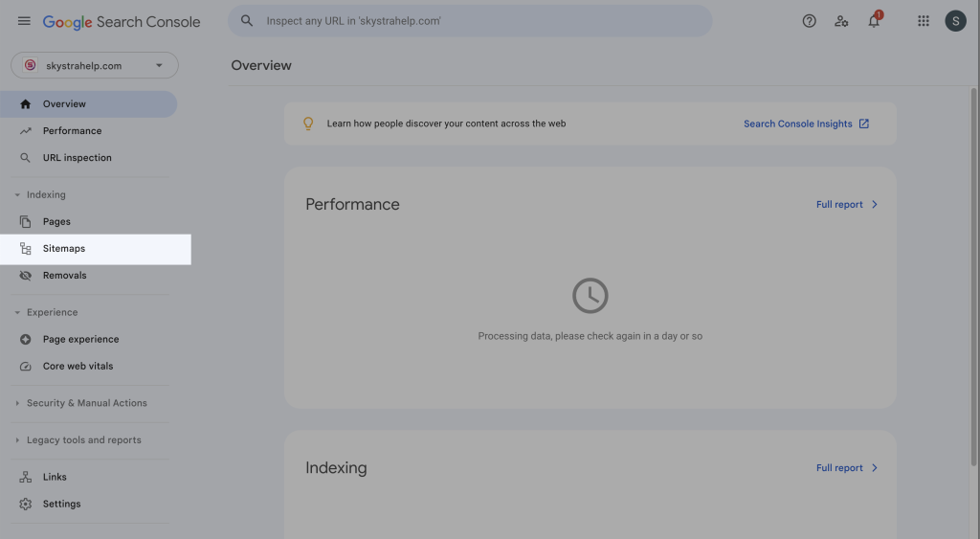Viewport: 980px width, 539px height.
Task: Collapse the Indexing section
Action: (17, 195)
